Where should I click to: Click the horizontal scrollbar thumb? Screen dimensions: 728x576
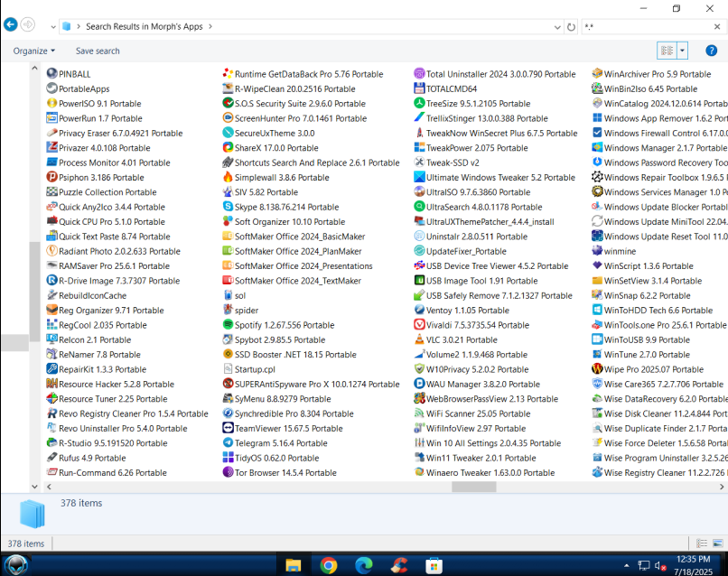[473, 487]
